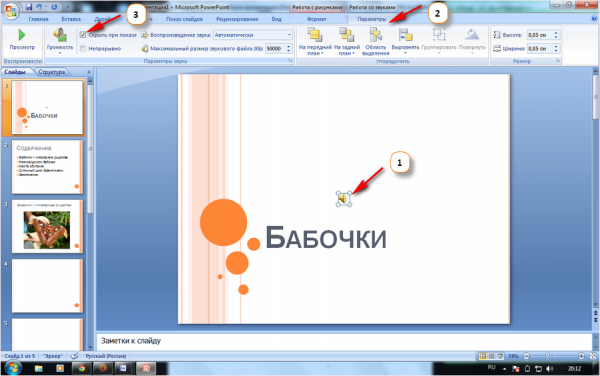Click the zoom slider track
The image size is (600, 376).
(554, 356)
